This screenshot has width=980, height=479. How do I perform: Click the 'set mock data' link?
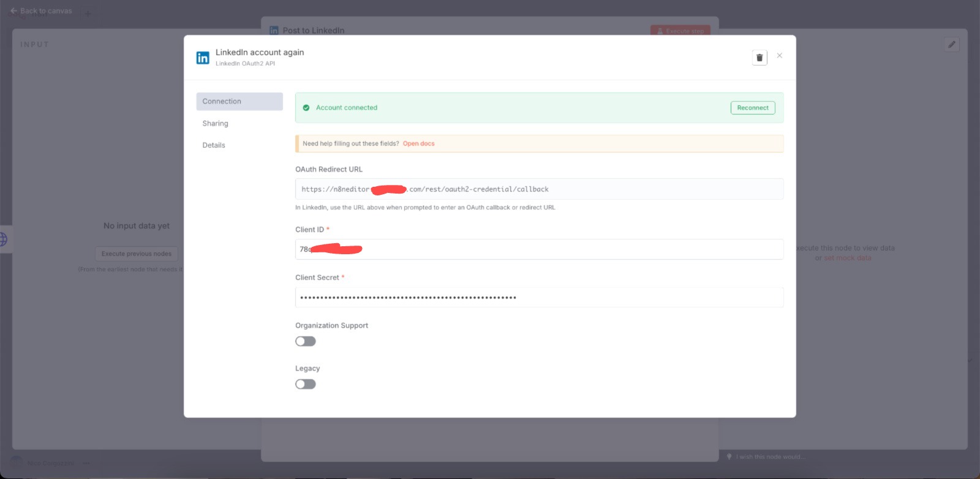click(848, 258)
